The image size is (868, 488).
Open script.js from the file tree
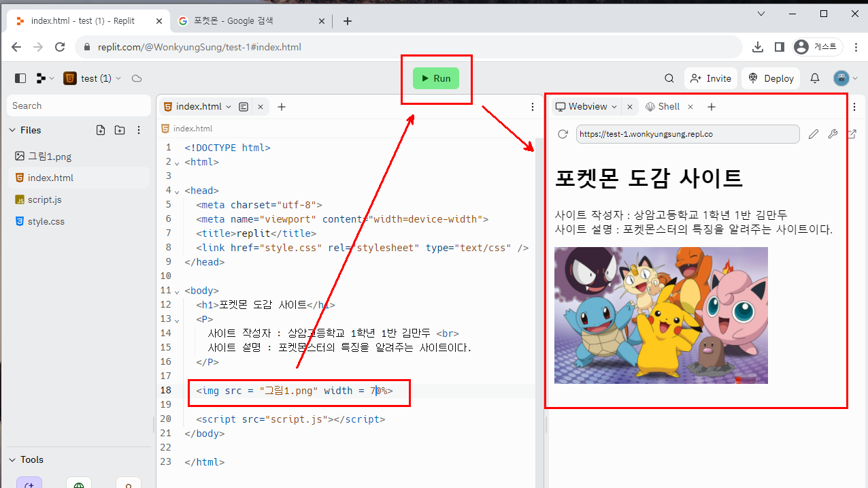click(78, 199)
